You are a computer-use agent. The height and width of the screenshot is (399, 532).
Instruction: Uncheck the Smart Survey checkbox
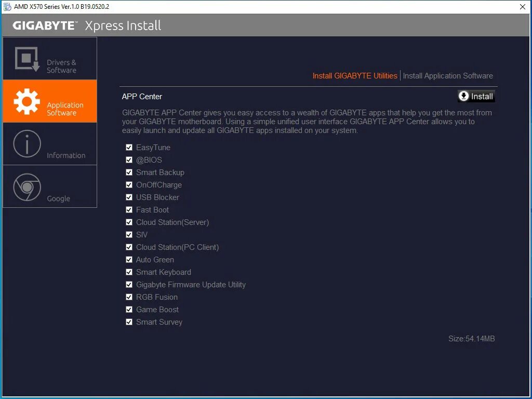coord(129,322)
